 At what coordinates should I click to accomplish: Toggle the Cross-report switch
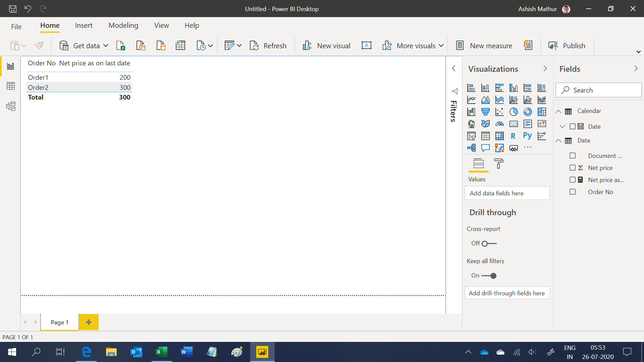(489, 244)
